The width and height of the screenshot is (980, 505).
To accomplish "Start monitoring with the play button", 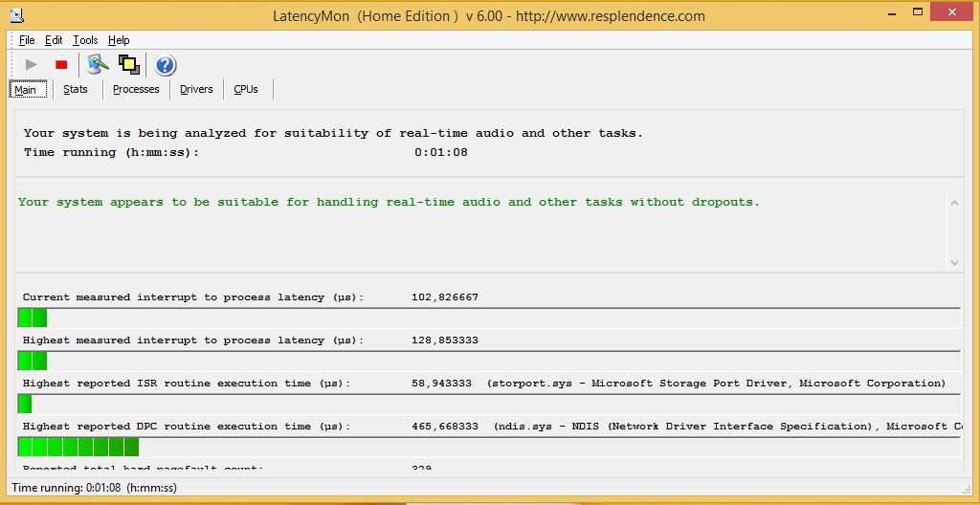I will [x=32, y=64].
